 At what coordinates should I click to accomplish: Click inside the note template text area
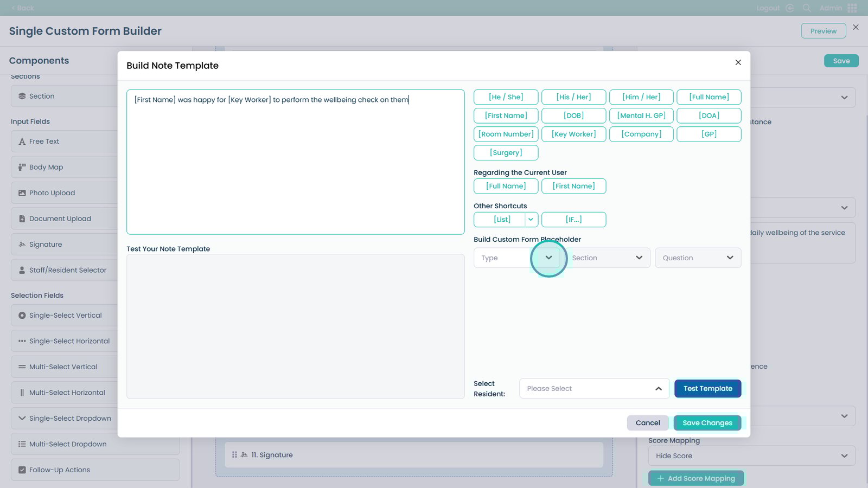click(295, 163)
